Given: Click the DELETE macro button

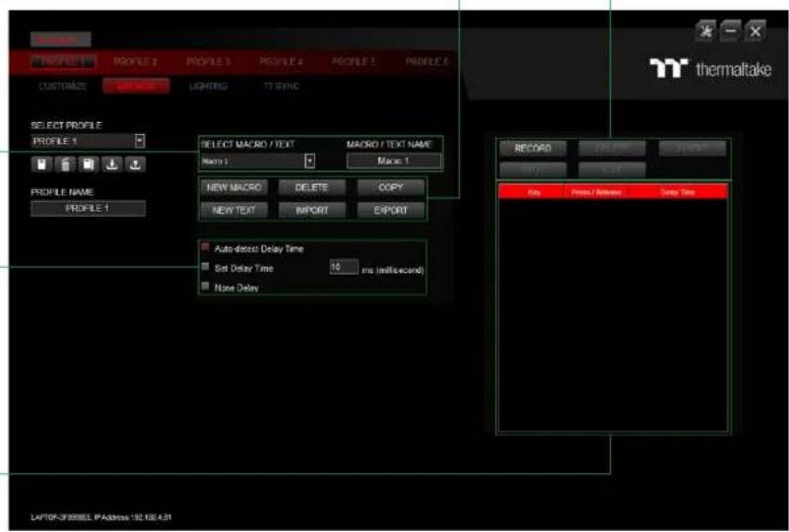Looking at the screenshot, I should [312, 187].
